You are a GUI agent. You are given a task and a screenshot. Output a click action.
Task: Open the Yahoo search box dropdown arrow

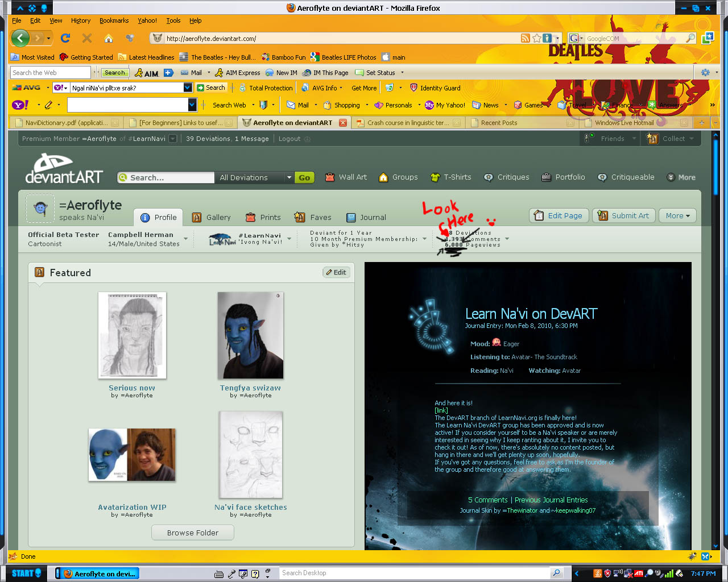tap(192, 105)
